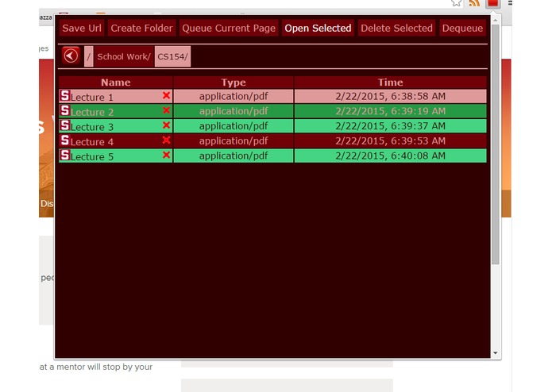Viewport: 552px width, 392px height.
Task: Click application/pdf type of Lecture 1
Action: click(234, 96)
